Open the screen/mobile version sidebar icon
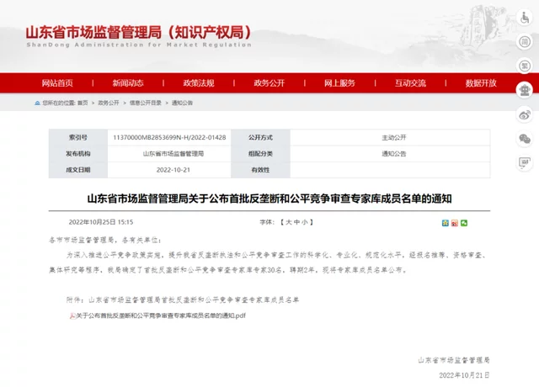Viewport: 539px width, 392px height. pos(525,162)
